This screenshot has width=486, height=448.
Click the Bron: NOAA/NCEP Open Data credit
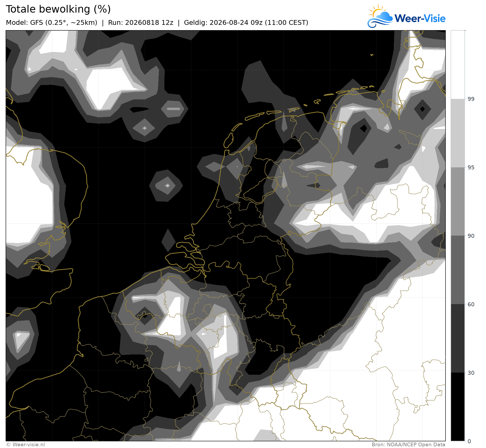408,445
